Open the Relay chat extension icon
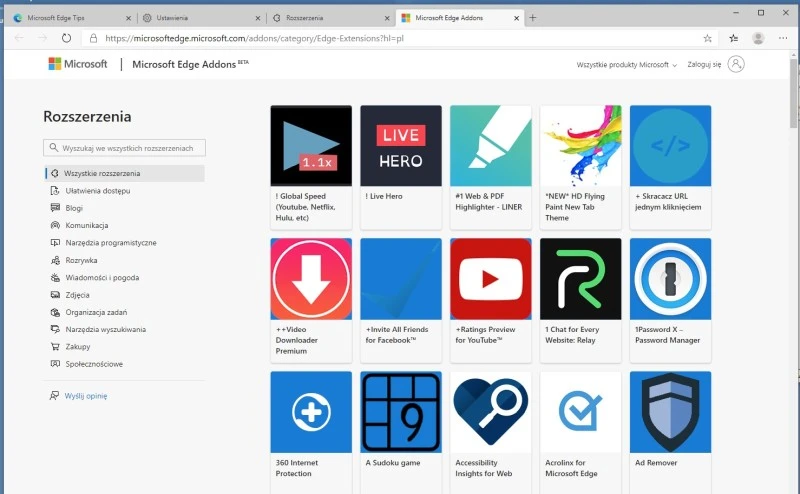800x494 pixels. [x=580, y=279]
